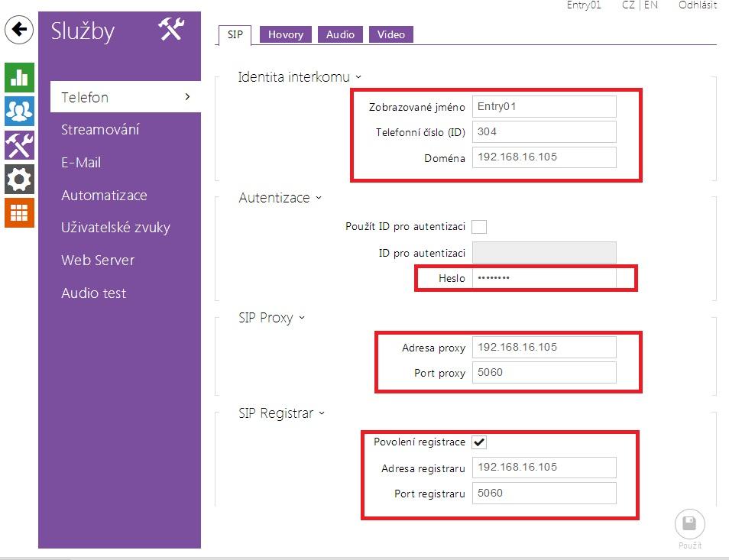Image resolution: width=729 pixels, height=560 pixels.
Task: Click the Entry01 link in header
Action: tap(584, 5)
